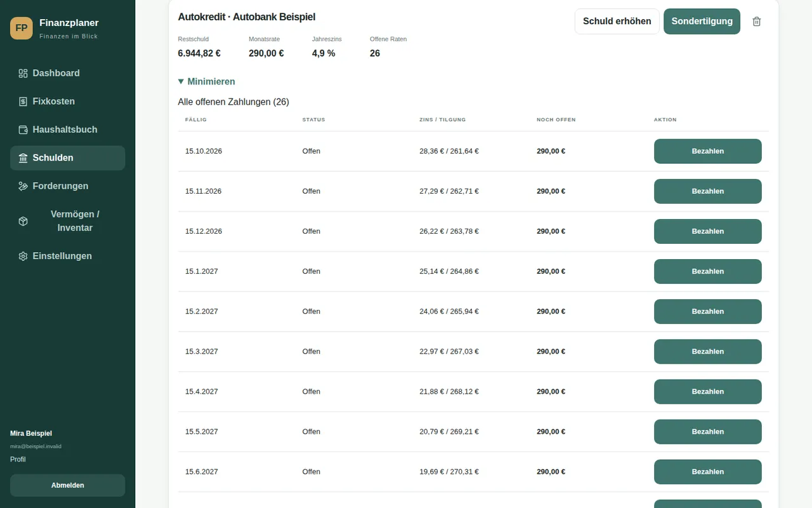This screenshot has width=812, height=508.
Task: Click Bezahlen for 15.5.2027
Action: click(708, 432)
